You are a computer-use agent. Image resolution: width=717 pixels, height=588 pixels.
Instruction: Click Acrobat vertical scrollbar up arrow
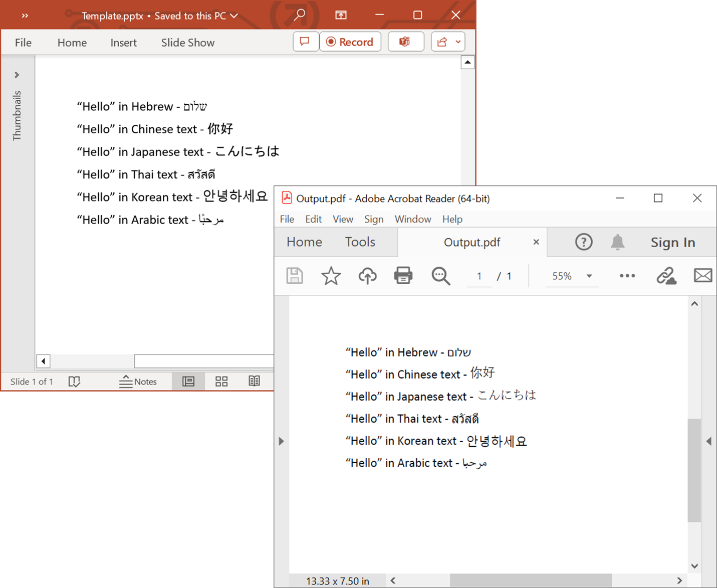(694, 304)
